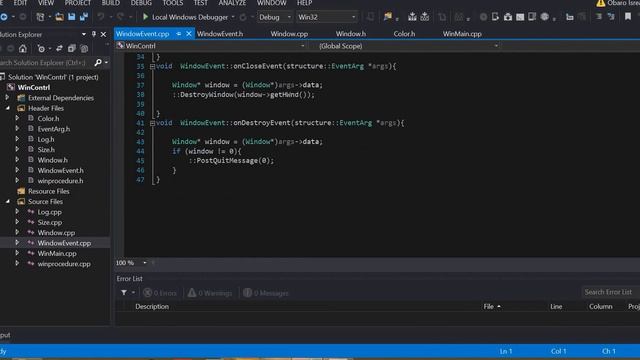Expand the Color.h tree node arrow
The width and height of the screenshot is (640, 360).
(17, 118)
